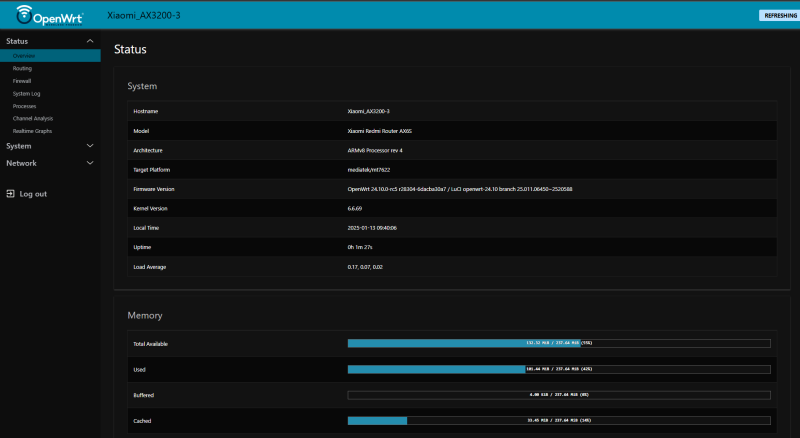The width and height of the screenshot is (800, 438).
Task: Open Channel Analysis page
Action: (x=33, y=118)
